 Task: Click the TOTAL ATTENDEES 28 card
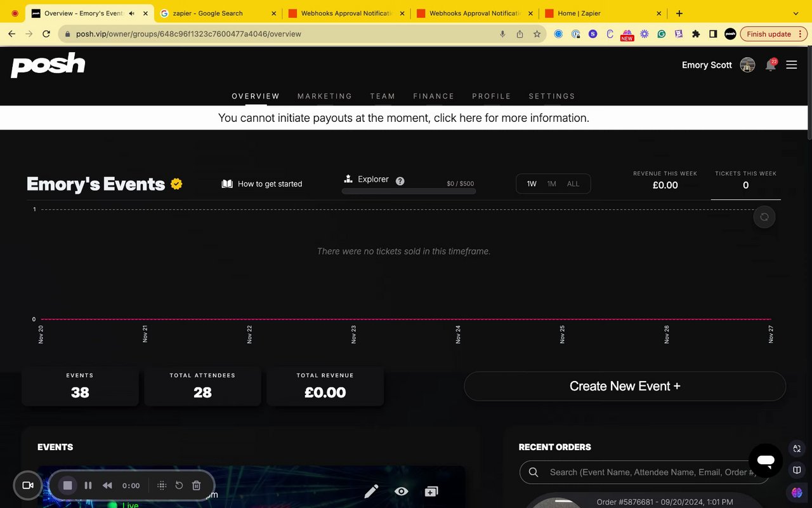click(202, 386)
